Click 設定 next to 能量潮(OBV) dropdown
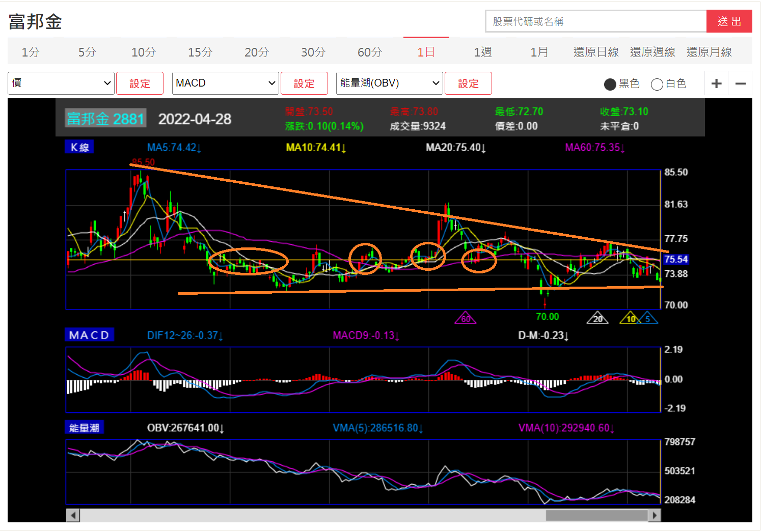 (468, 83)
